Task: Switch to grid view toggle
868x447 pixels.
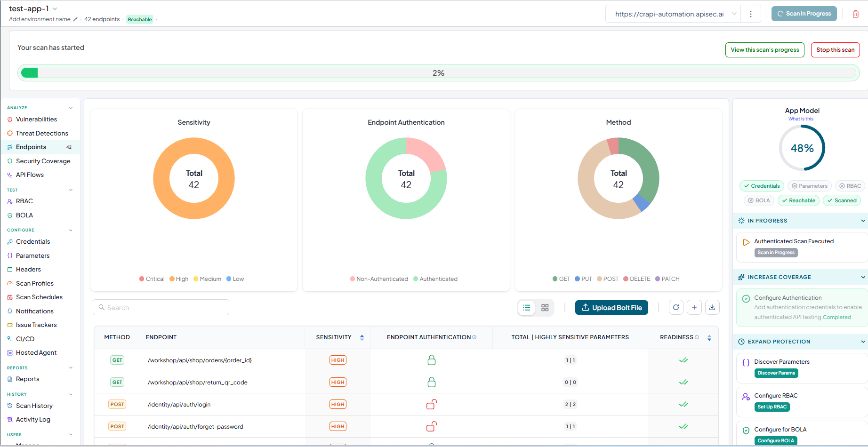Action: pyautogui.click(x=545, y=308)
